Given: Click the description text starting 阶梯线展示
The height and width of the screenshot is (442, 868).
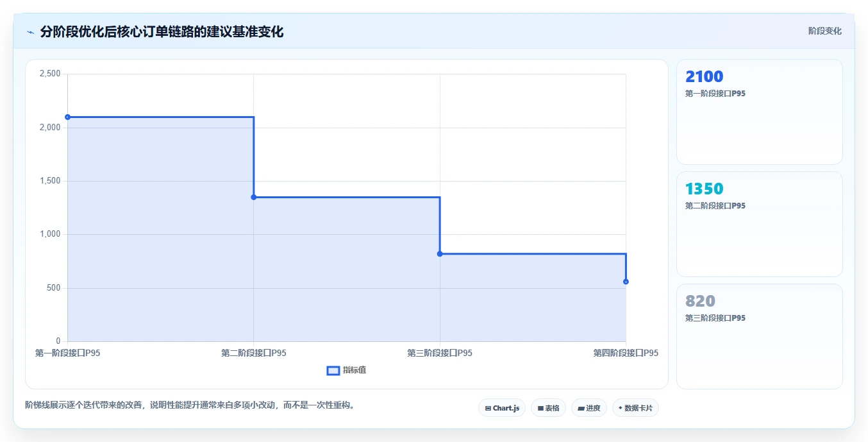Looking at the screenshot, I should pyautogui.click(x=190, y=405).
